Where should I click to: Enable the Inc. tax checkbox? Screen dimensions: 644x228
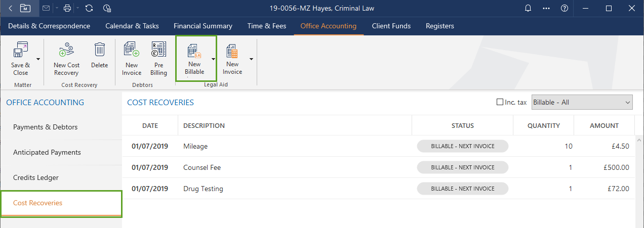pos(500,102)
